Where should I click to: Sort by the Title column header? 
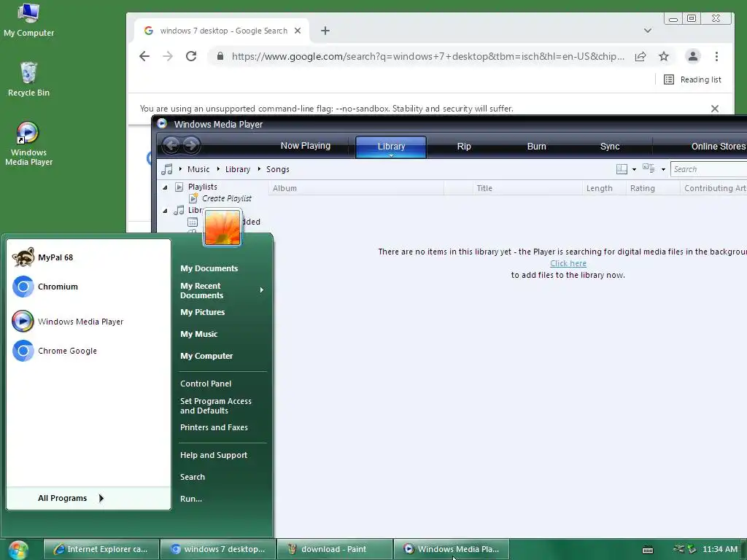click(527, 188)
